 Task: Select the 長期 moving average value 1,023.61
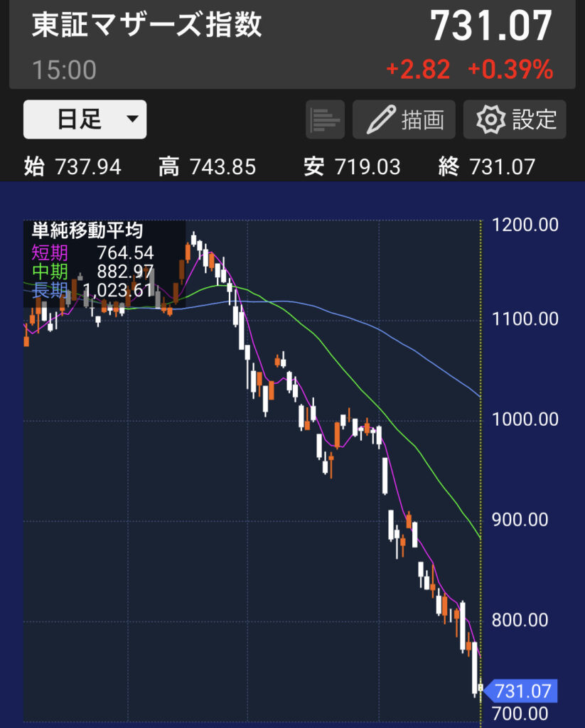[117, 291]
